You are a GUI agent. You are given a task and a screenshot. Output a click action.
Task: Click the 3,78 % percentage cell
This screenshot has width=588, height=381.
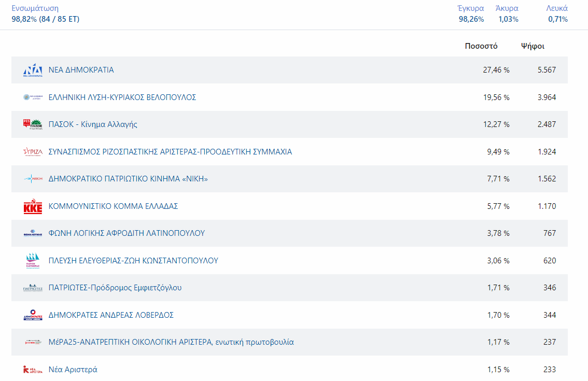click(x=498, y=233)
